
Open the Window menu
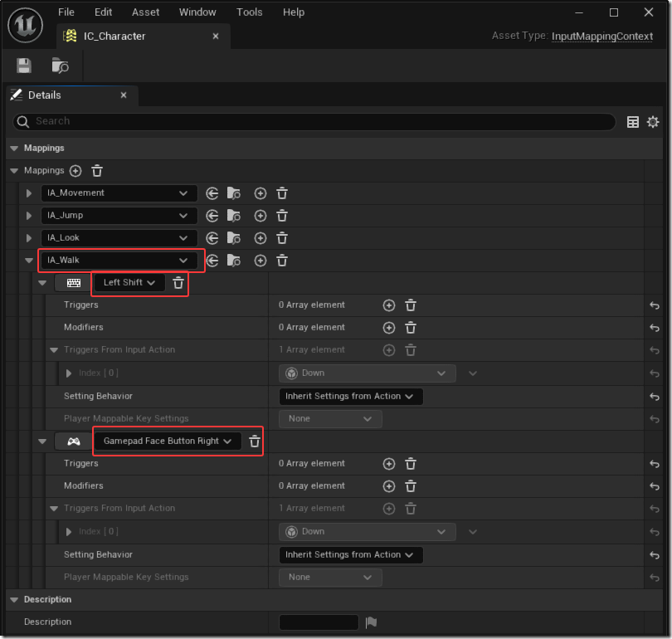click(x=197, y=12)
